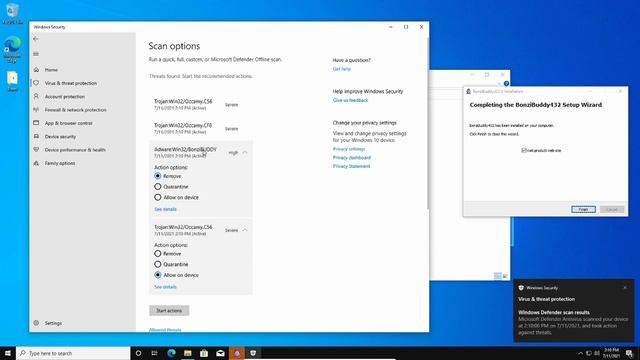Toggle Visit product web site checkbox in BonziBuddy wizard
Viewport: 640px width, 360px height.
pos(524,150)
